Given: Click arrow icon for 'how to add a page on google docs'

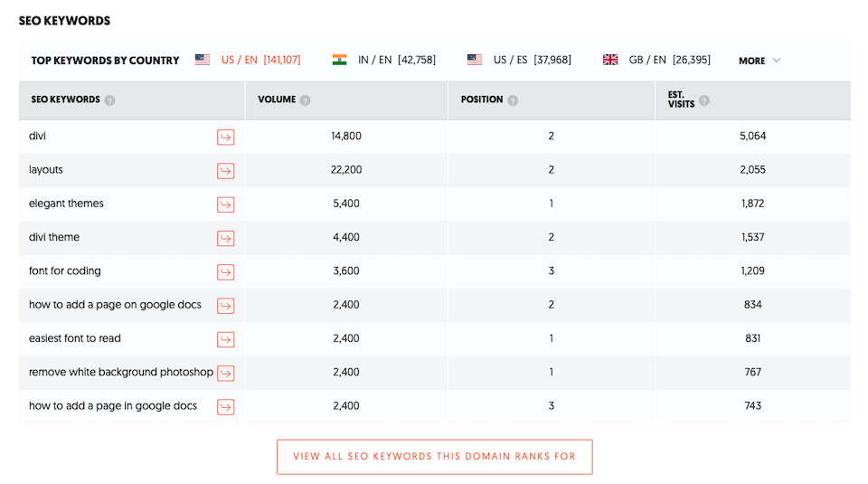Looking at the screenshot, I should tap(225, 306).
